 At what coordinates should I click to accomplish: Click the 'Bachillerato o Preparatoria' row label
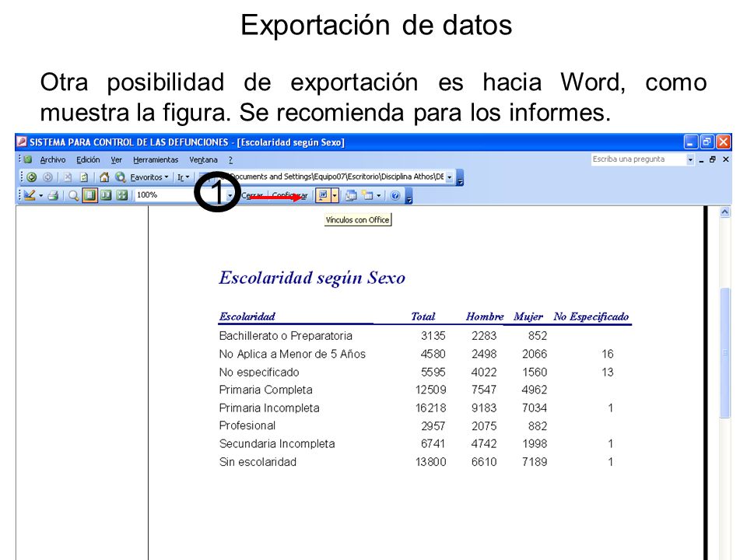[x=286, y=336]
